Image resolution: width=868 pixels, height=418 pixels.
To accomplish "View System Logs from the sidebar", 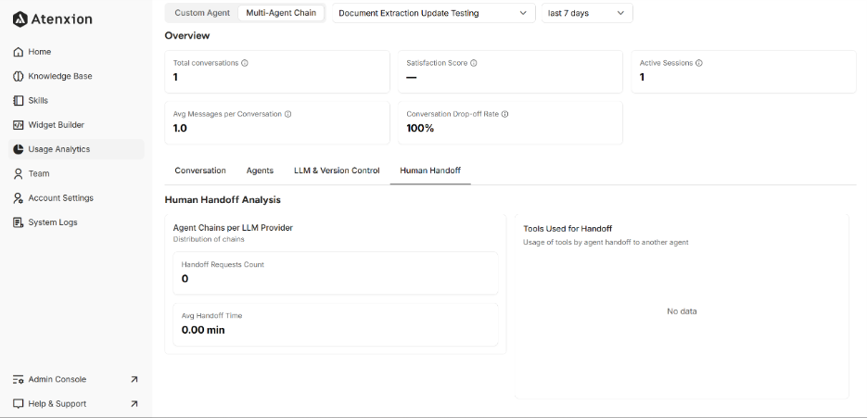I will (x=76, y=222).
